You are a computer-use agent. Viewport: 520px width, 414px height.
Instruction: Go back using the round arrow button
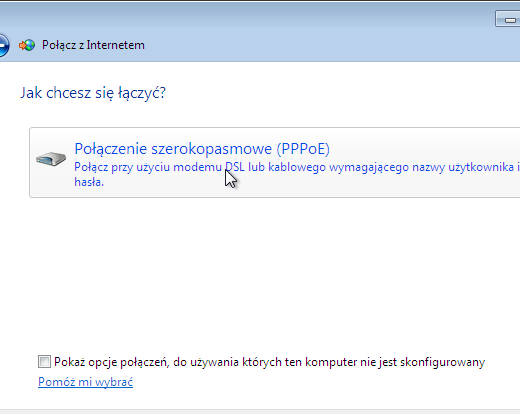[3, 45]
